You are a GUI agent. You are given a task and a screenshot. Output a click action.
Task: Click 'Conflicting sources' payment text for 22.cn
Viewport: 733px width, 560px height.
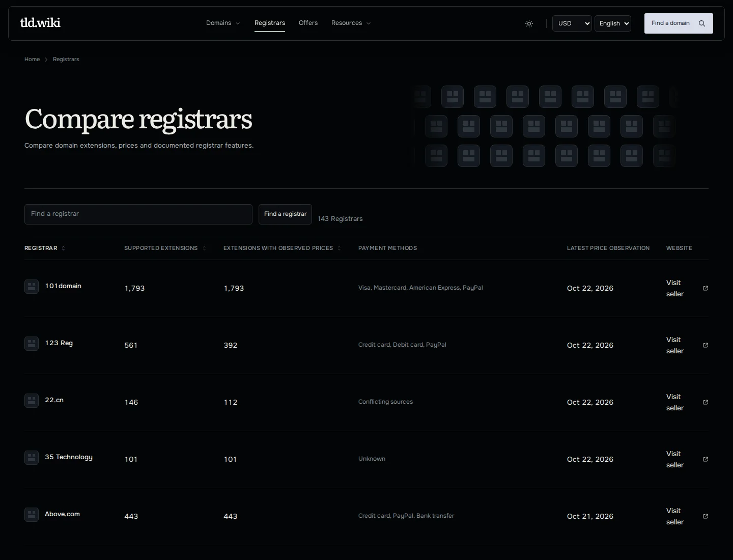(385, 402)
